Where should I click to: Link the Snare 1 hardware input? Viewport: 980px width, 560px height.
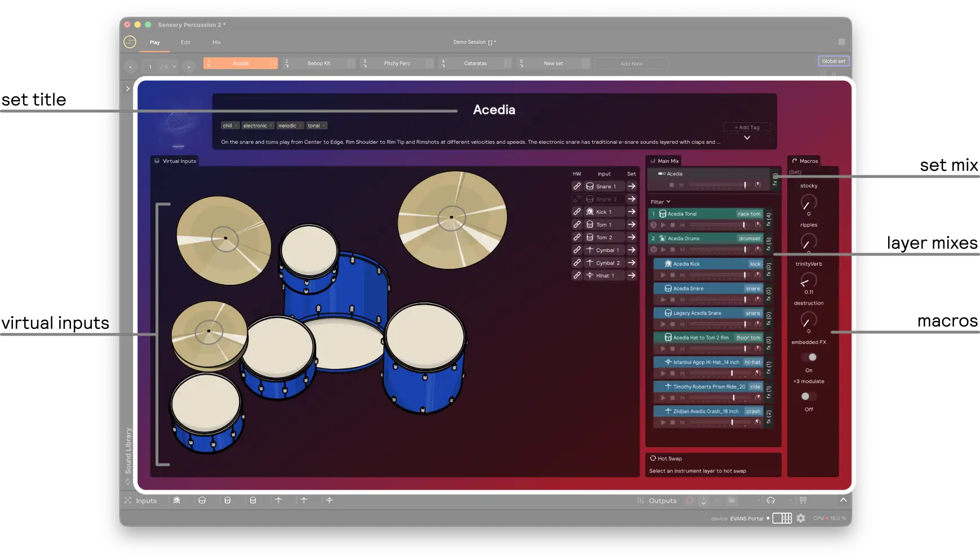(x=577, y=186)
